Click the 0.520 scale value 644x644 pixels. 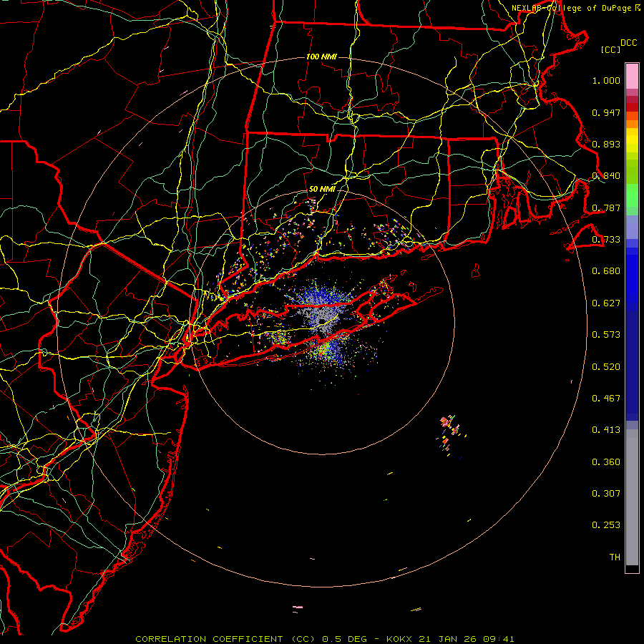(606, 367)
